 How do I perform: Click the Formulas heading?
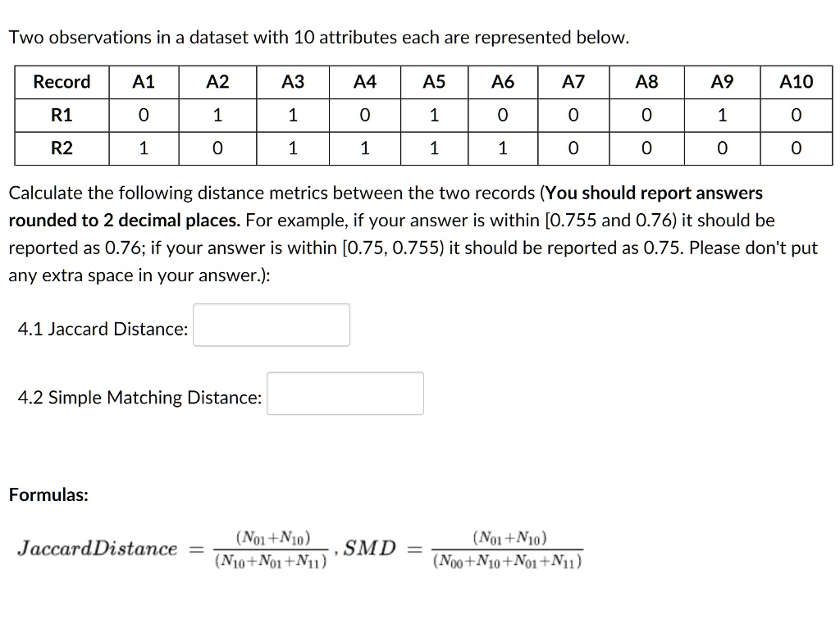pyautogui.click(x=48, y=494)
